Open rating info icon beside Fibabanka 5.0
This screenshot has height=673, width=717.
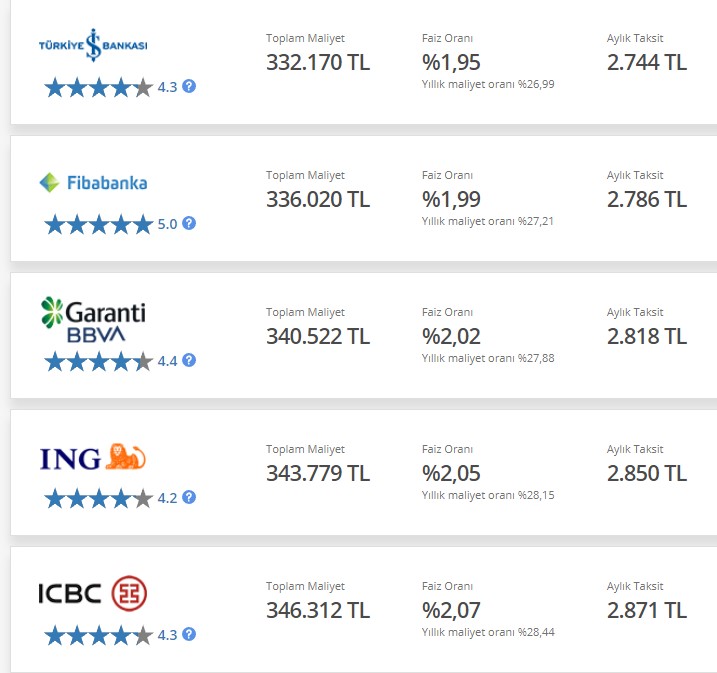pos(189,223)
